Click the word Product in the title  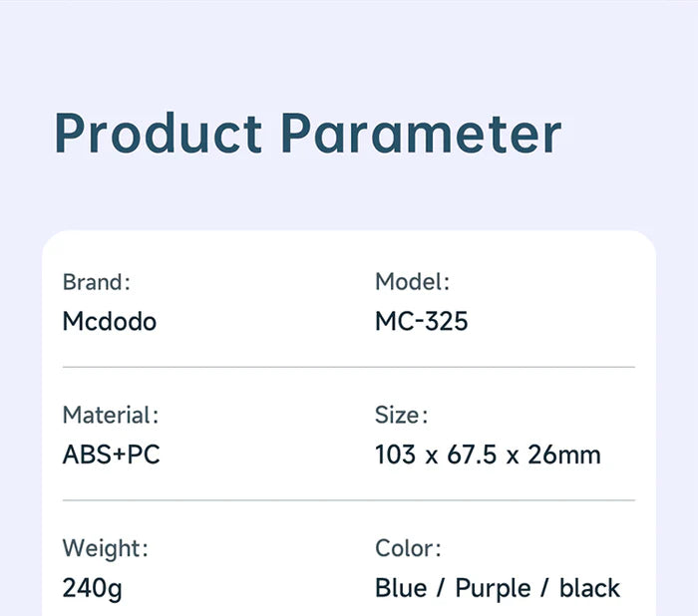tap(159, 134)
